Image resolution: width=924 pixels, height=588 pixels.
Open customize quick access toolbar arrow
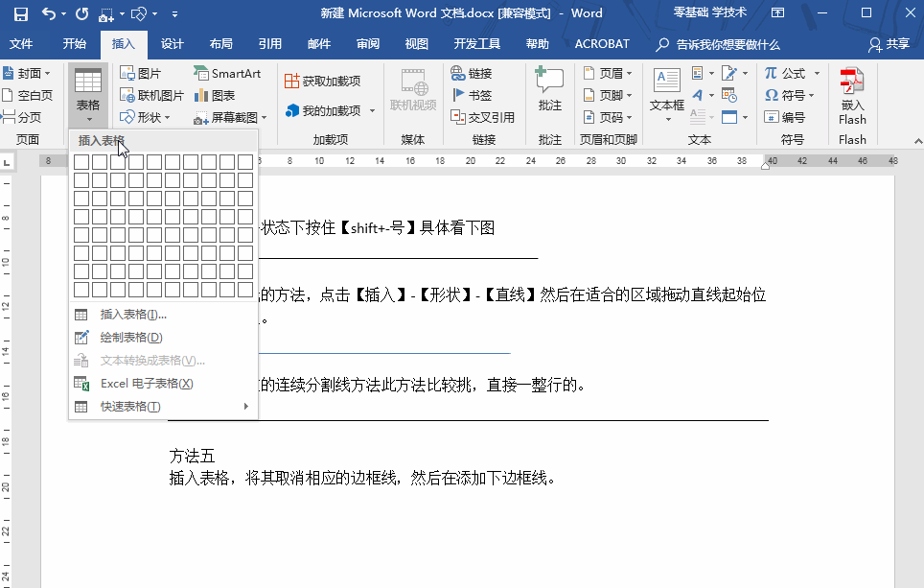click(x=175, y=13)
